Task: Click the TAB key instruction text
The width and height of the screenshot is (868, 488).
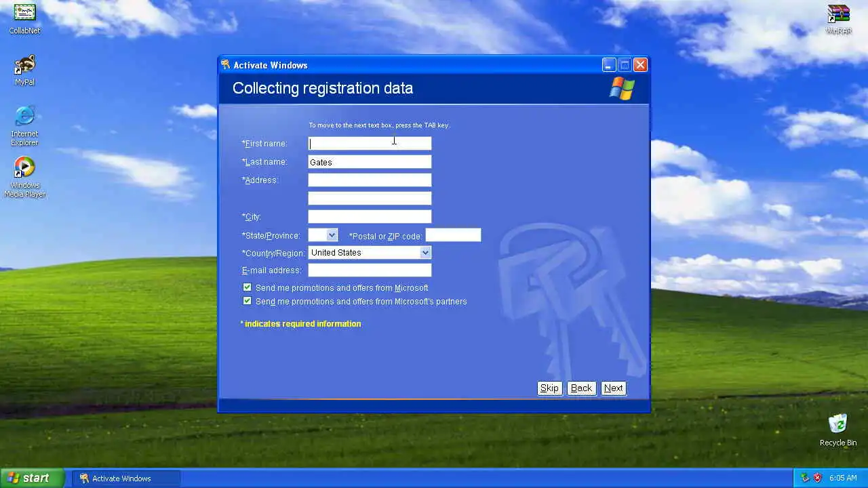Action: [379, 125]
